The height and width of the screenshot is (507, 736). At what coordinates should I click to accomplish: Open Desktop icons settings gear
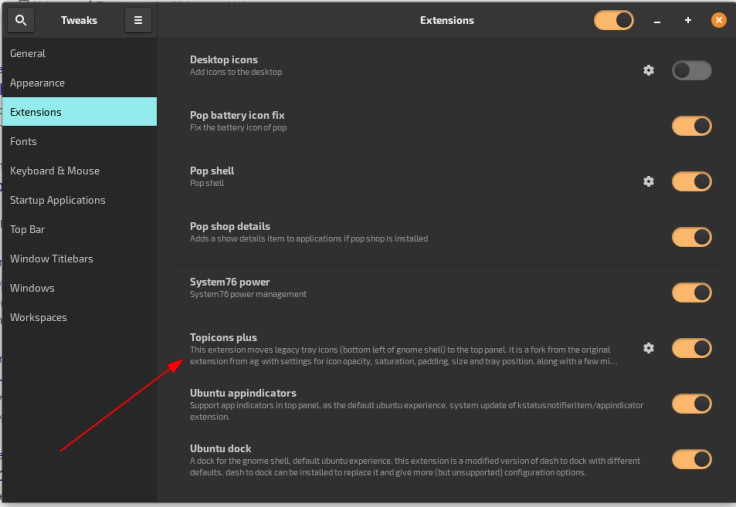pyautogui.click(x=648, y=70)
